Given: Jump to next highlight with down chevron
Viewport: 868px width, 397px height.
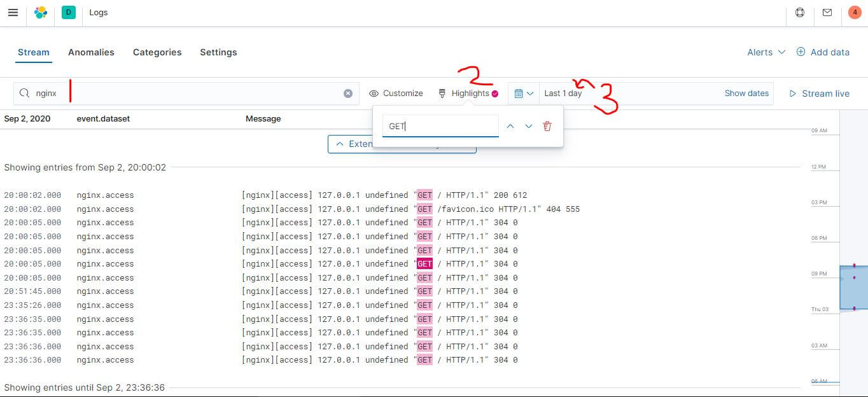Looking at the screenshot, I should pyautogui.click(x=528, y=126).
